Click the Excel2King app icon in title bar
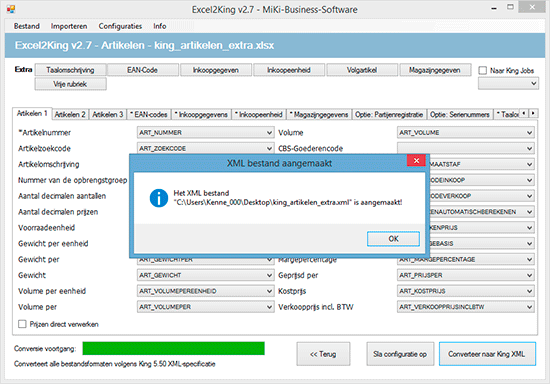This screenshot has width=550, height=384. [x=11, y=9]
